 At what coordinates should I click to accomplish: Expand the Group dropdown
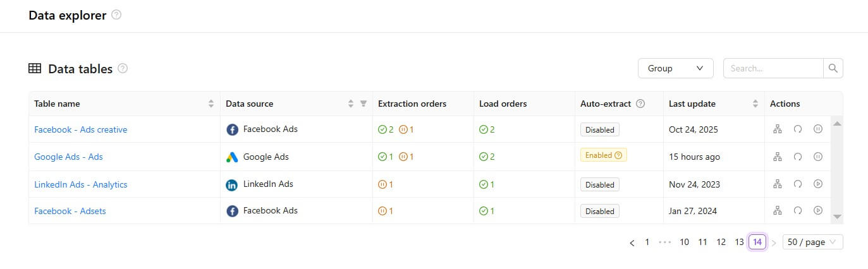point(675,68)
